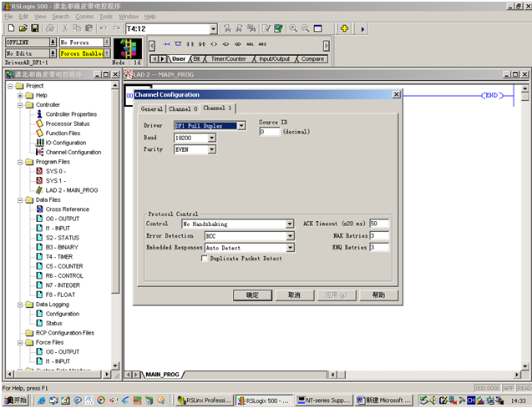This screenshot has height=408, width=532.
Task: Insert an output unlatch OTU coil
Action: tap(237, 44)
